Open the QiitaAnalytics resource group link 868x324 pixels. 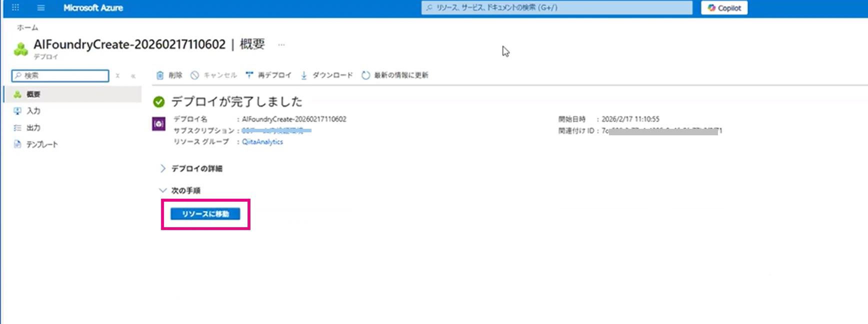coord(262,142)
